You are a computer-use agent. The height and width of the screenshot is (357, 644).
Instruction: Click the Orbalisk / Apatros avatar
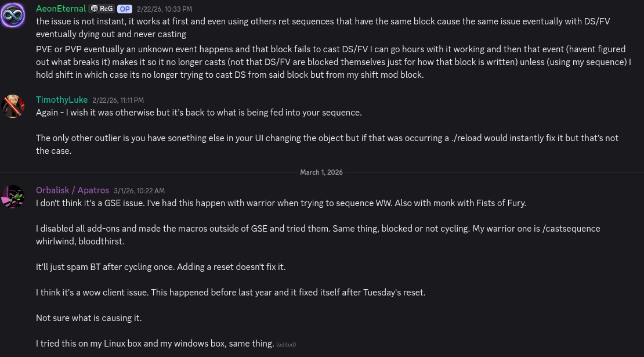coord(13,197)
